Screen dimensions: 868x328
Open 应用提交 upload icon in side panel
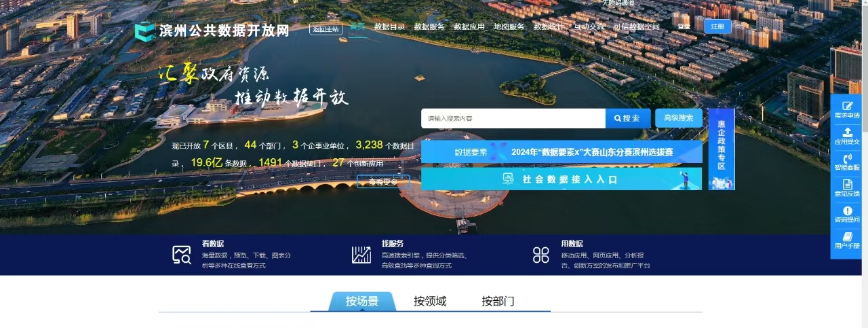(x=847, y=132)
